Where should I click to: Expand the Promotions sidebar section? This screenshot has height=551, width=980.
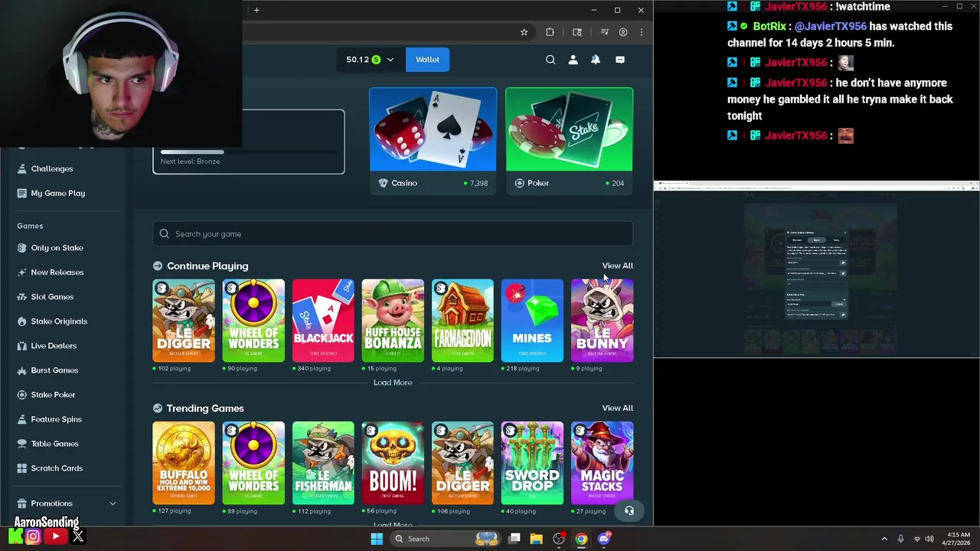(x=67, y=504)
